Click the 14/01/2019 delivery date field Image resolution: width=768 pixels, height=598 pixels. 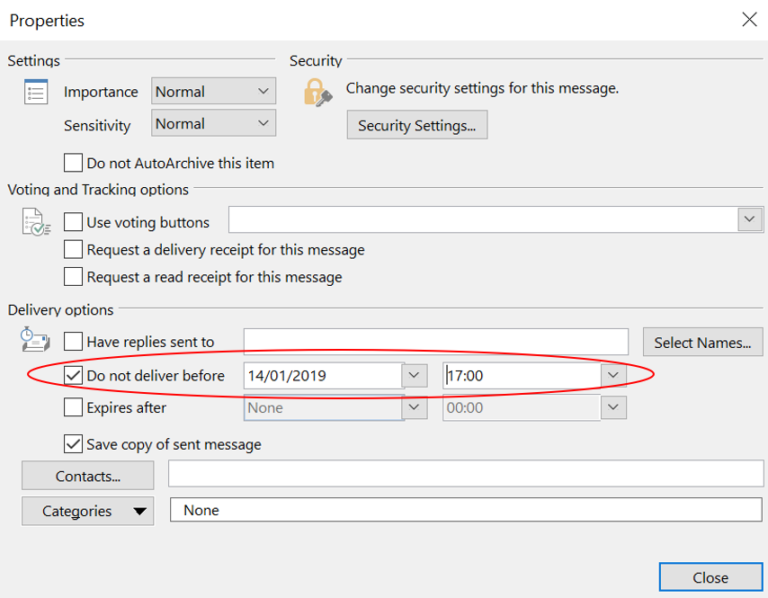(323, 376)
